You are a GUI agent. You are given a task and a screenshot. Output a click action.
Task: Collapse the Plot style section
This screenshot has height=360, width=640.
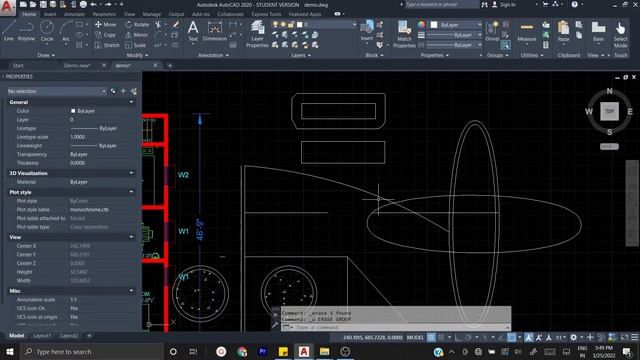(x=131, y=192)
